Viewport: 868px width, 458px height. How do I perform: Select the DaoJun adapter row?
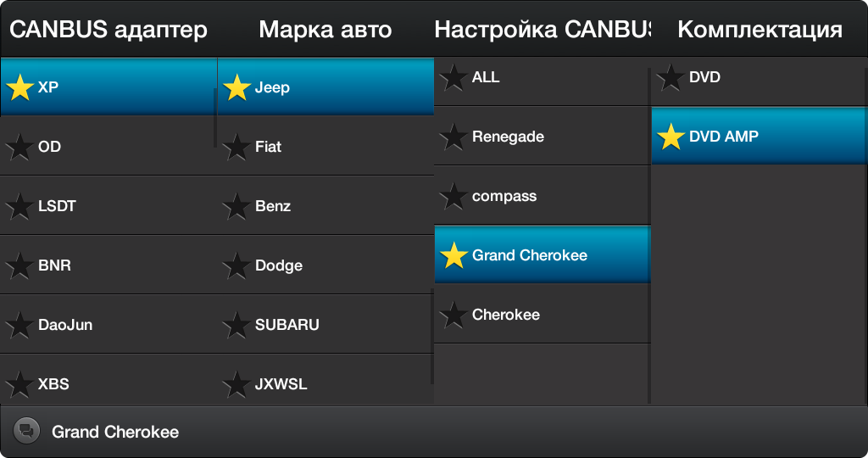coord(108,324)
